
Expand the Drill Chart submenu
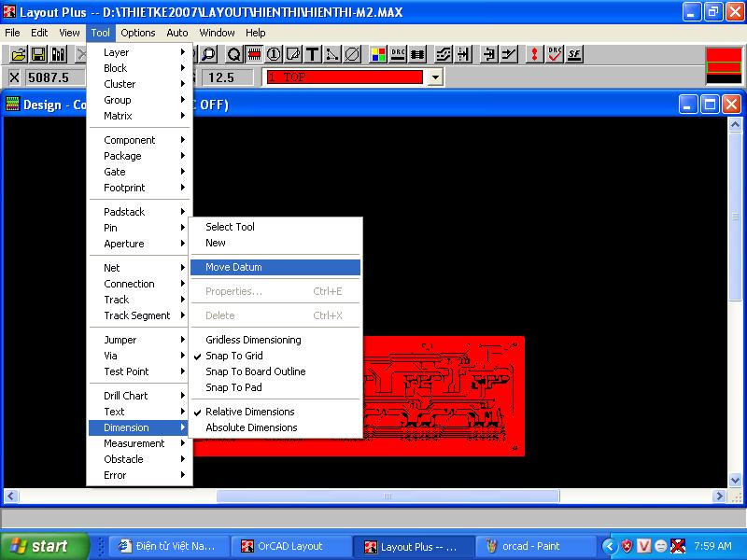[140, 396]
